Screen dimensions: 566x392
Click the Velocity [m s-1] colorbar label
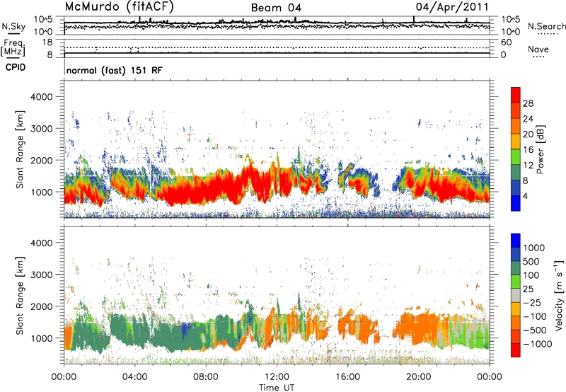click(559, 295)
